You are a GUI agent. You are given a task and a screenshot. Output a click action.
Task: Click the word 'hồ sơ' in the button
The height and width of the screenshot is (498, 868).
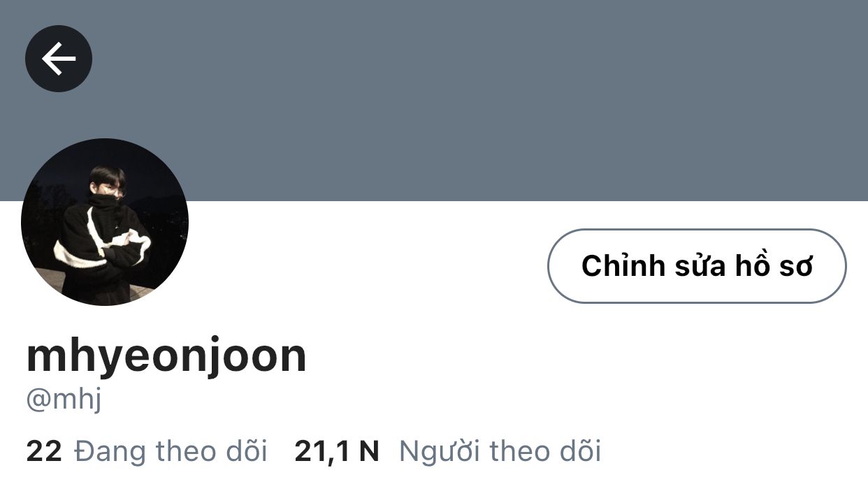773,266
